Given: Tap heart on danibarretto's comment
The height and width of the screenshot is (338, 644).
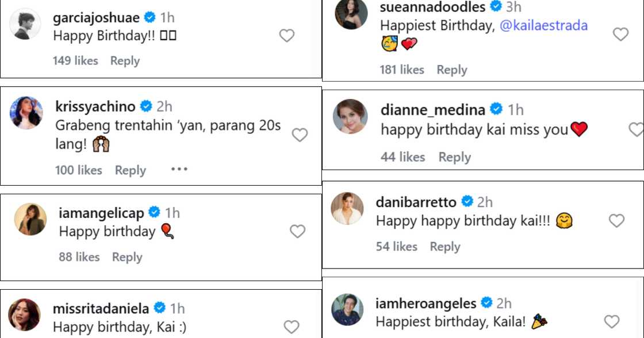Looking at the screenshot, I should 616,221.
